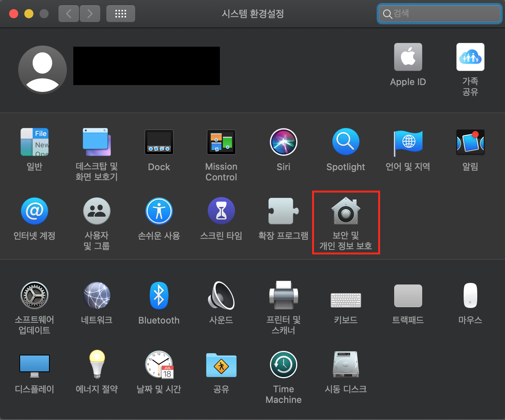Viewport: 505px width, 420px height.
Task: Open 공유 (Sharing) preferences
Action: pos(221,365)
